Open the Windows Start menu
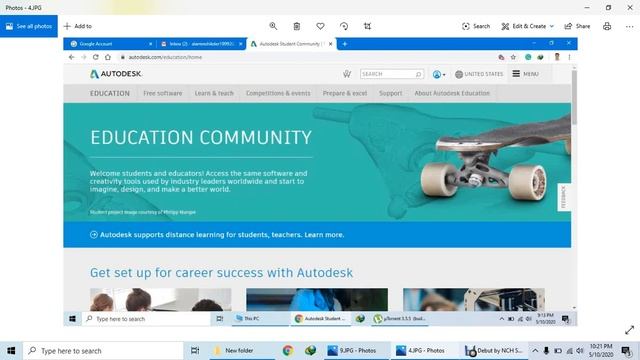This screenshot has height=360, width=640. [11, 351]
